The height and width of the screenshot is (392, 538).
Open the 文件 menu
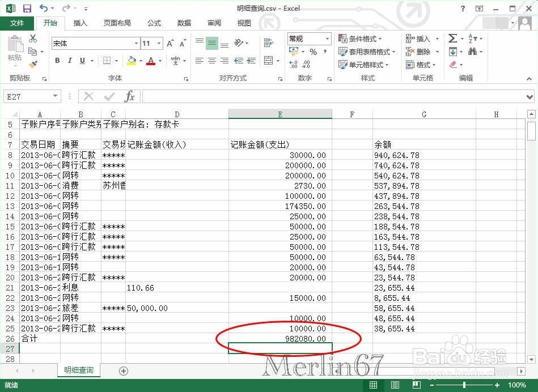18,23
